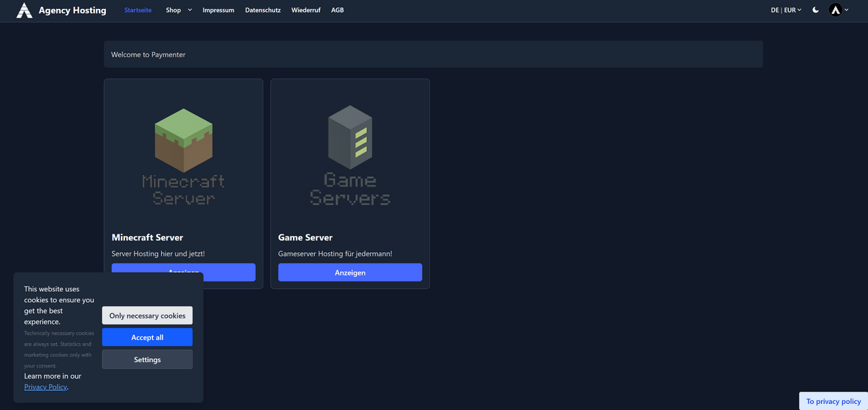Accept all cookies

148,338
